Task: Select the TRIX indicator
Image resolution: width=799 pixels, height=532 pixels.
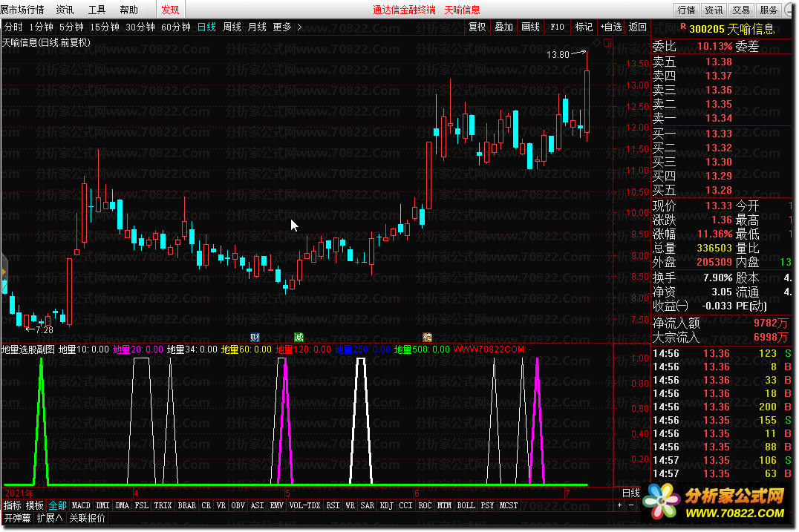Action: pos(163,505)
